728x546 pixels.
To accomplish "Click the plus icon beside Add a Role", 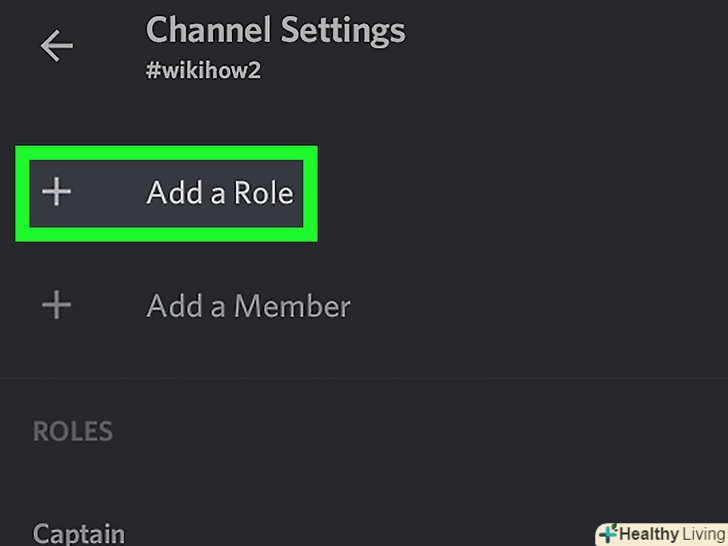I will pos(57,192).
